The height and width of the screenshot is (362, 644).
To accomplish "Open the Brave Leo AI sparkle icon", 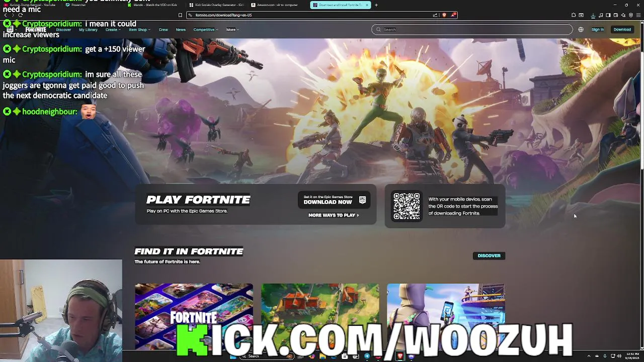I will [623, 15].
